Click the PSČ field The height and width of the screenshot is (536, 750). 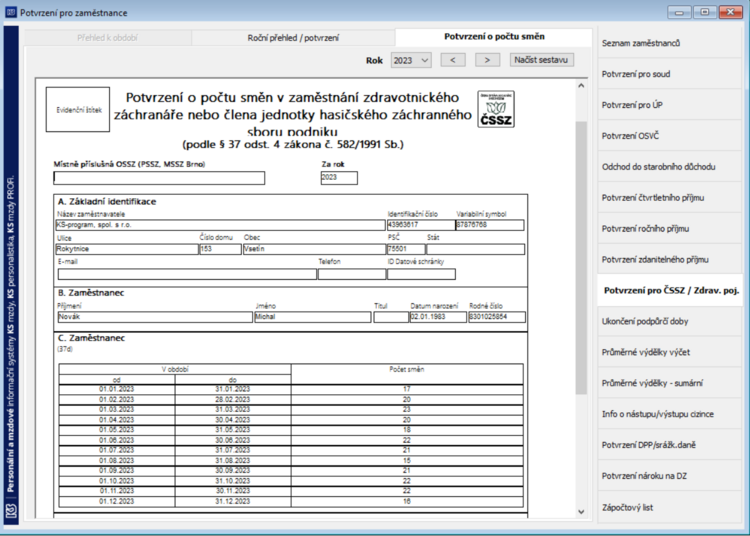tap(406, 249)
